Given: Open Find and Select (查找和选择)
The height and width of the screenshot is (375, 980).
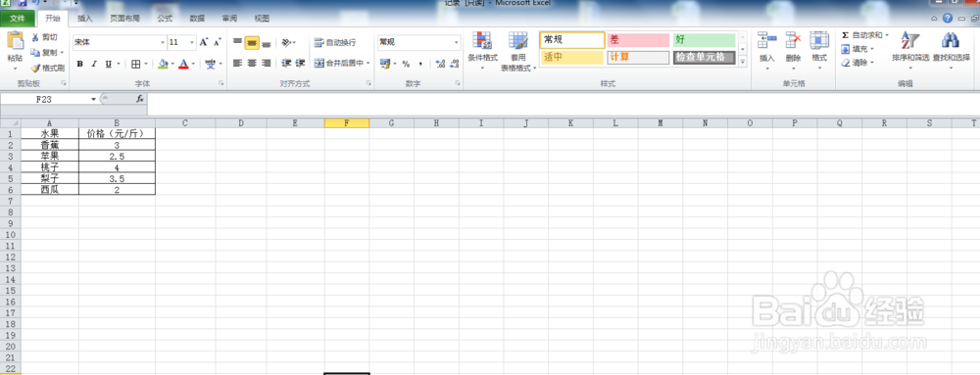Looking at the screenshot, I should coord(951,50).
